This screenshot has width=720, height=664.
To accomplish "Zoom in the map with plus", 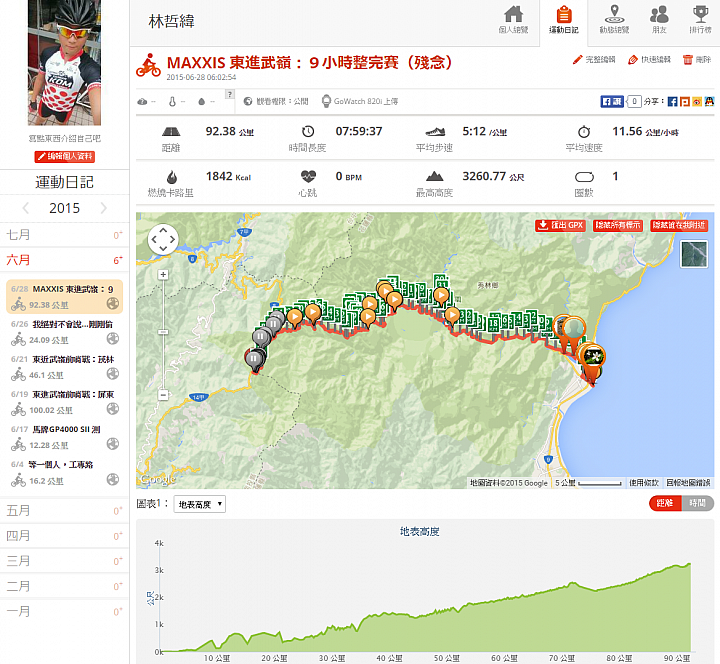I will (x=163, y=275).
